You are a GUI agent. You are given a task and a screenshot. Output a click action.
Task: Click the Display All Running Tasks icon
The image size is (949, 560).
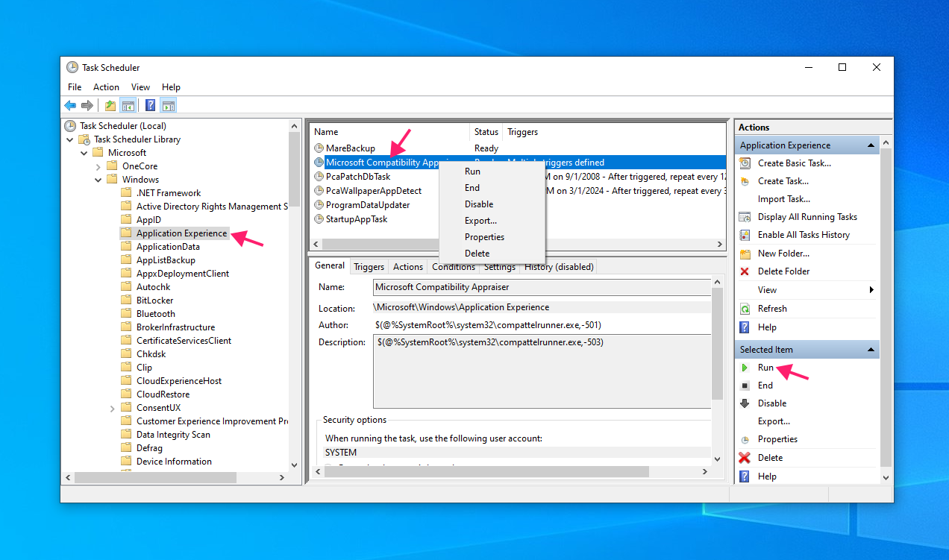tap(745, 217)
